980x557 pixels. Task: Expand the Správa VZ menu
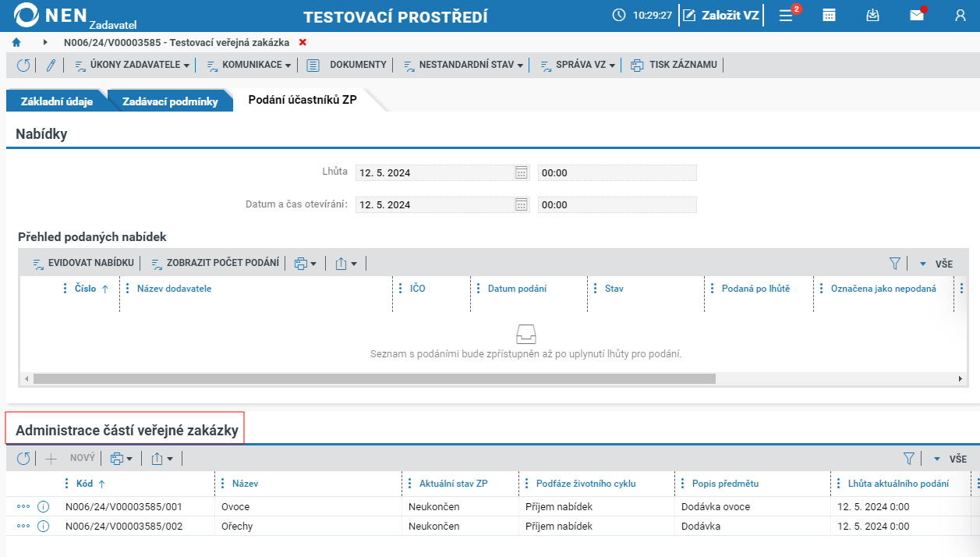point(578,65)
